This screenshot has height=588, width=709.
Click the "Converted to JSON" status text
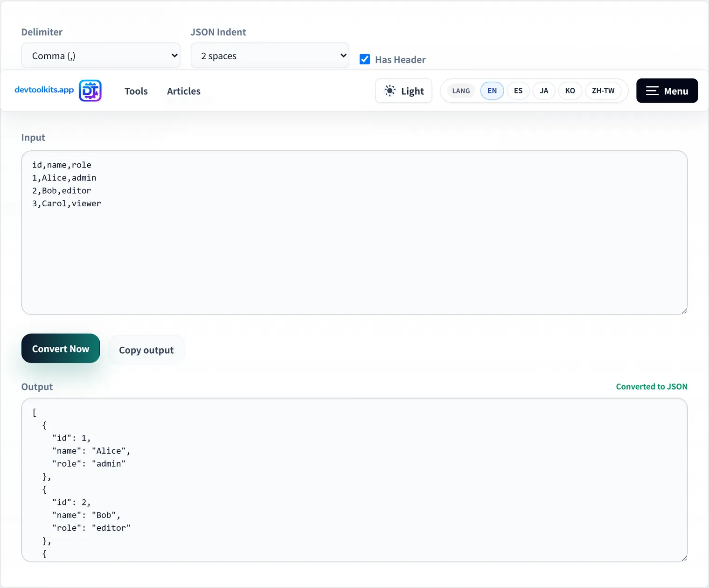coord(652,386)
